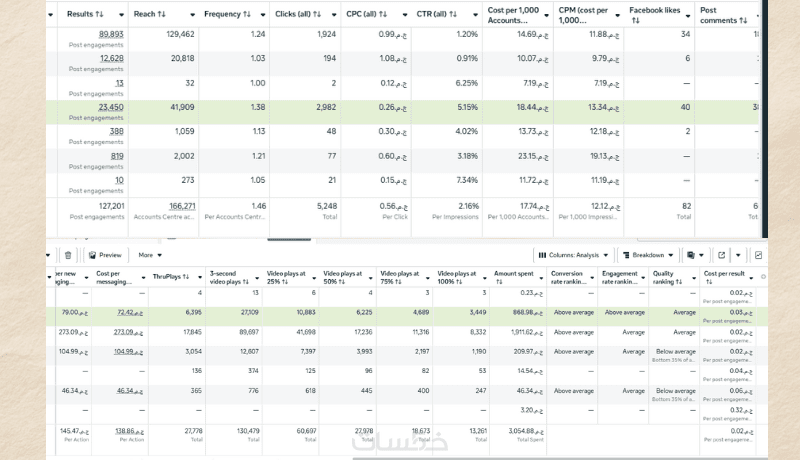This screenshot has height=460, width=800.
Task: Sort by ThruPlays column header
Action: 172,275
